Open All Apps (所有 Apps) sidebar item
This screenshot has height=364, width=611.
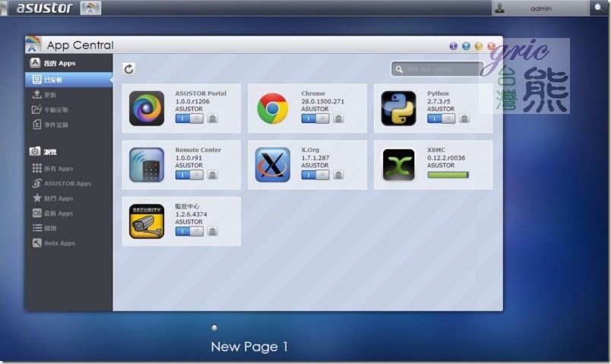pos(69,169)
